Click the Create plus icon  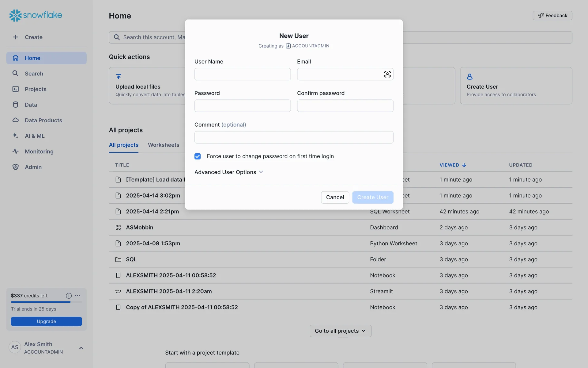15,37
